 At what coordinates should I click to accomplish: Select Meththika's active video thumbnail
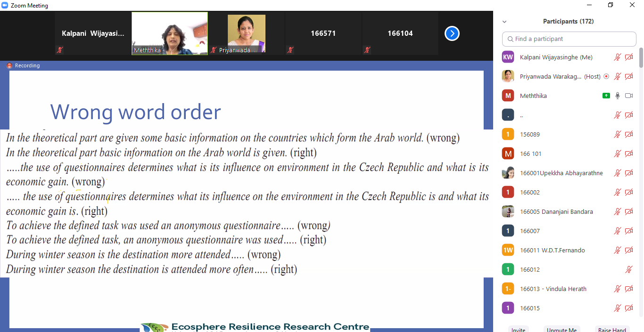pyautogui.click(x=170, y=33)
